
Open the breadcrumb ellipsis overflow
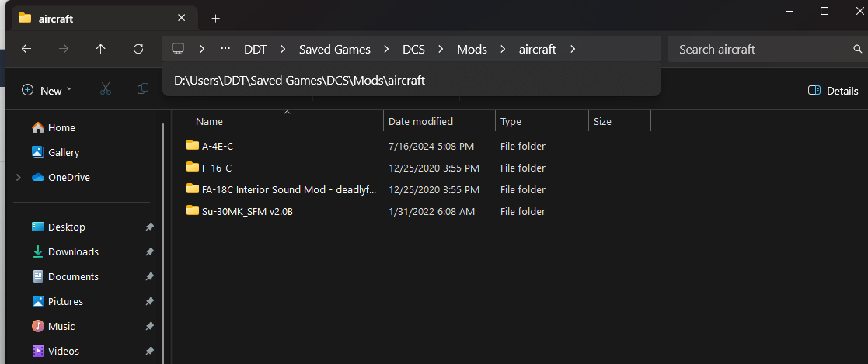click(225, 49)
